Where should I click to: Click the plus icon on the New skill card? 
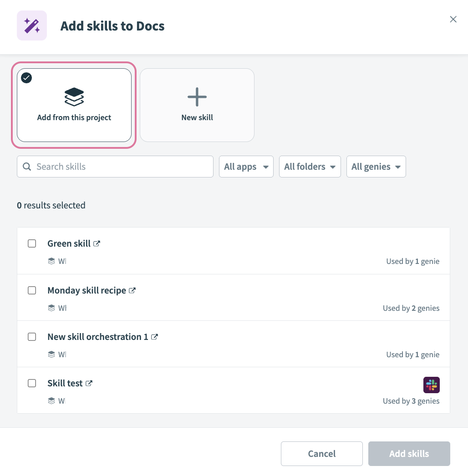click(x=197, y=96)
